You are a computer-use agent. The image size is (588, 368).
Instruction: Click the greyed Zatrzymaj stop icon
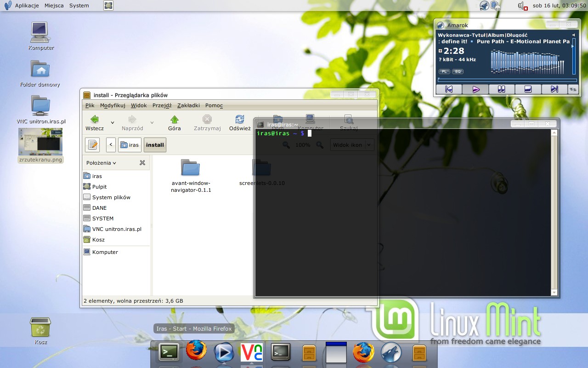[207, 120]
